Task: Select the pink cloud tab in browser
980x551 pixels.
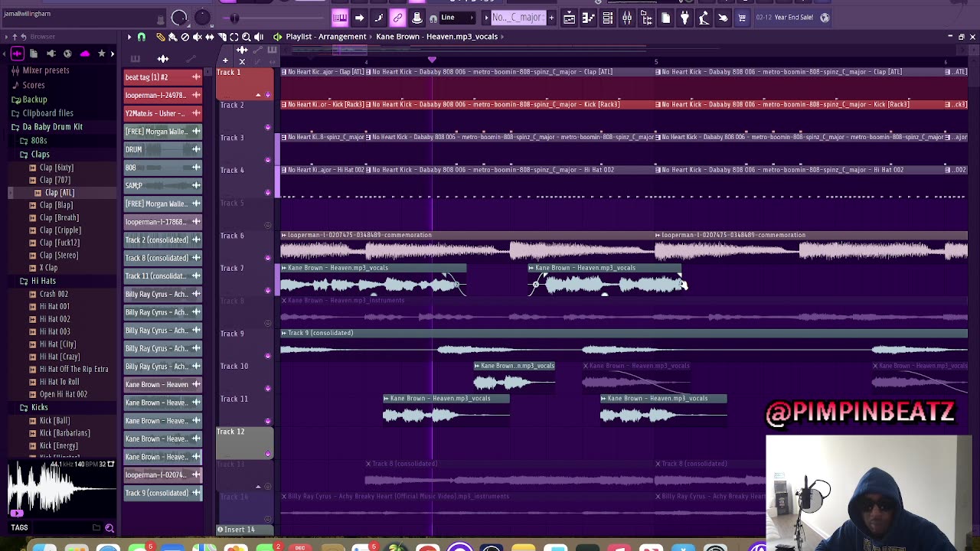Action: pyautogui.click(x=84, y=54)
